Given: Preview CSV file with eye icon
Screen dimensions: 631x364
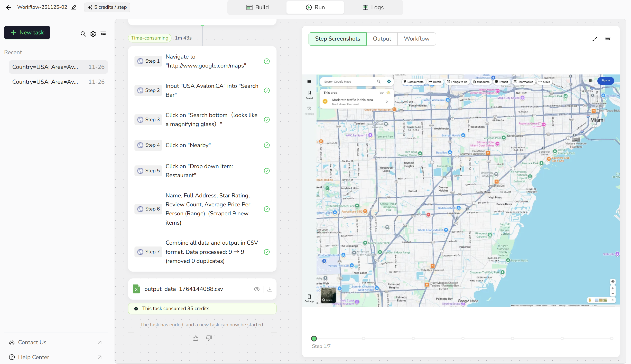Looking at the screenshot, I should click(257, 289).
